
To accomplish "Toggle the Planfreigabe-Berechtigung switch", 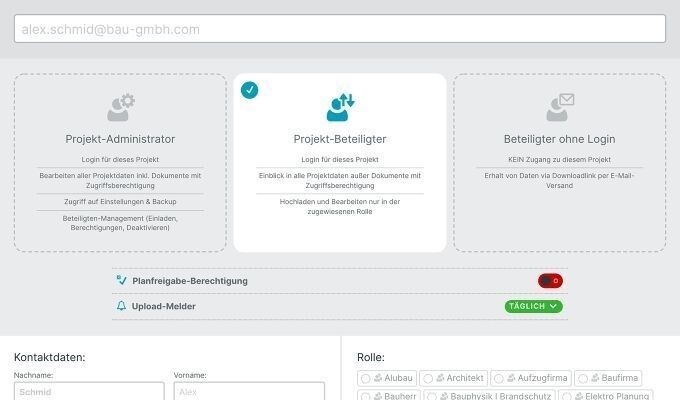I will [550, 281].
